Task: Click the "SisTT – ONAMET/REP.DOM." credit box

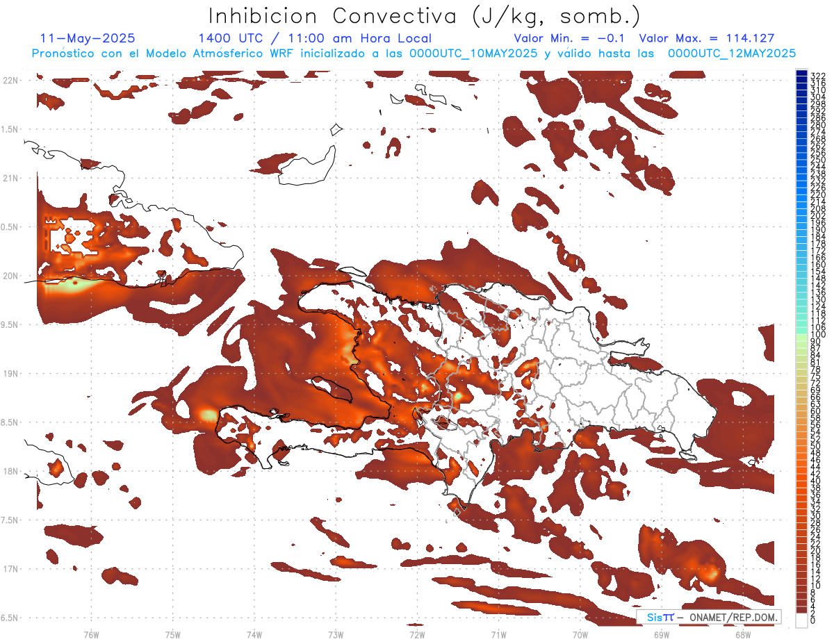Action: pos(708,617)
